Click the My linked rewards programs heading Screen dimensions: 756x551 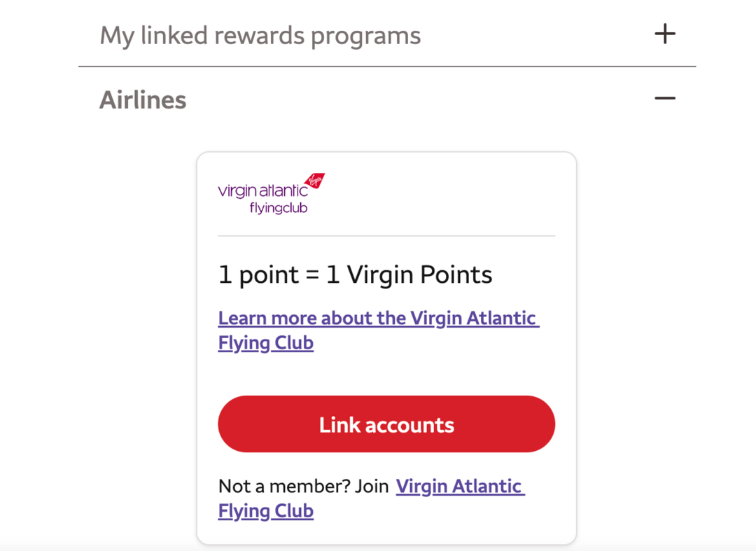pos(260,35)
